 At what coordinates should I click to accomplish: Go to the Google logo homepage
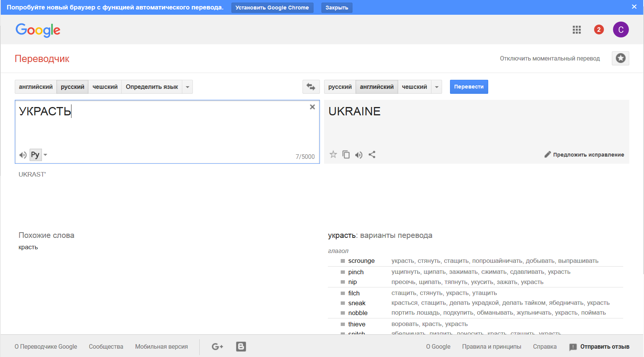38,30
